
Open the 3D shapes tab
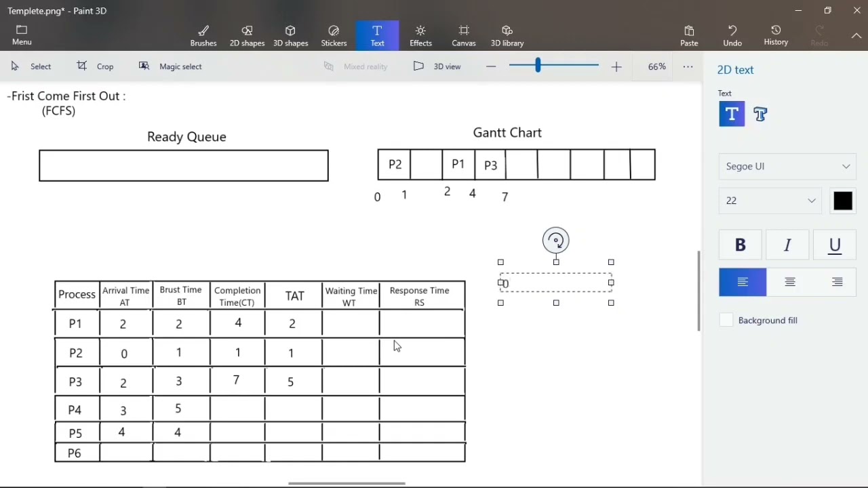[x=290, y=36]
